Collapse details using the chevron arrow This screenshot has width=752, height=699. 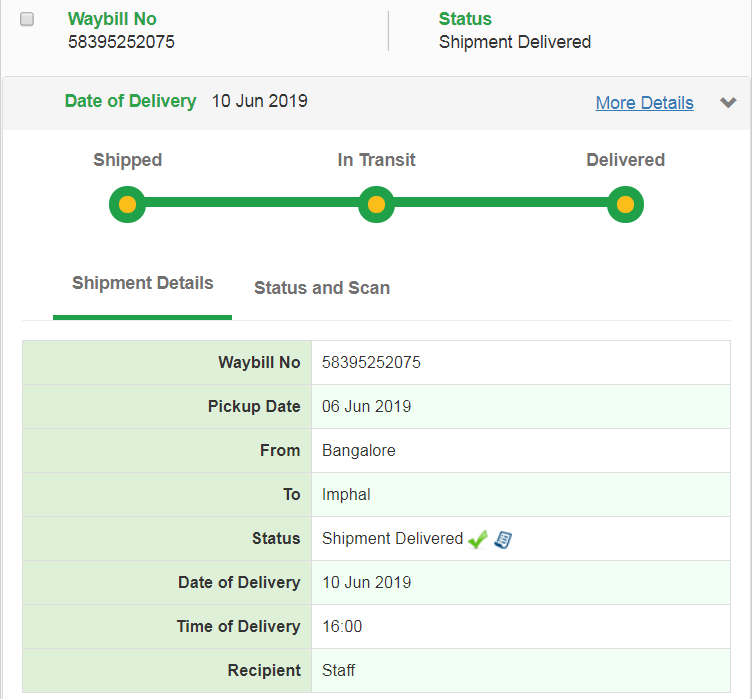(x=728, y=102)
